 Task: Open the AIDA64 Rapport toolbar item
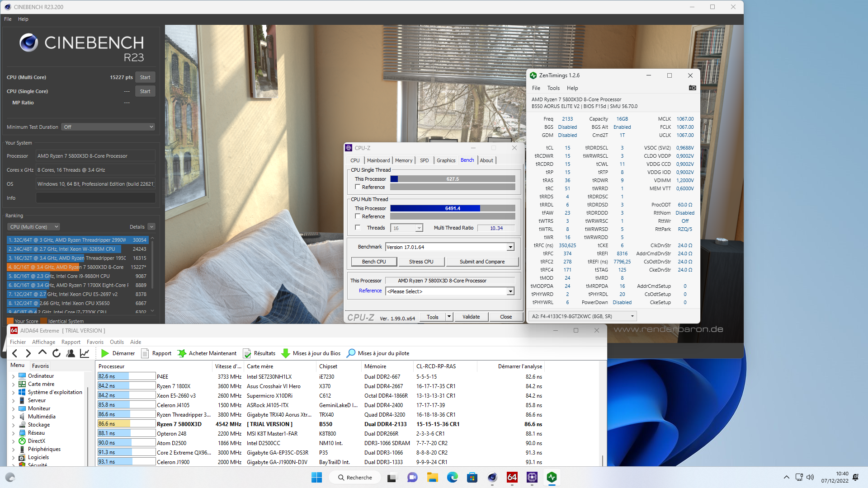pyautogui.click(x=156, y=353)
